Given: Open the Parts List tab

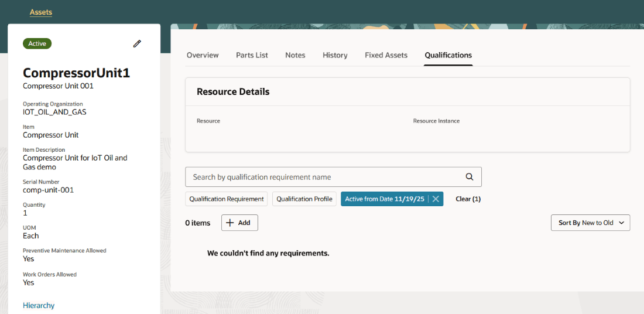Looking at the screenshot, I should pos(252,55).
